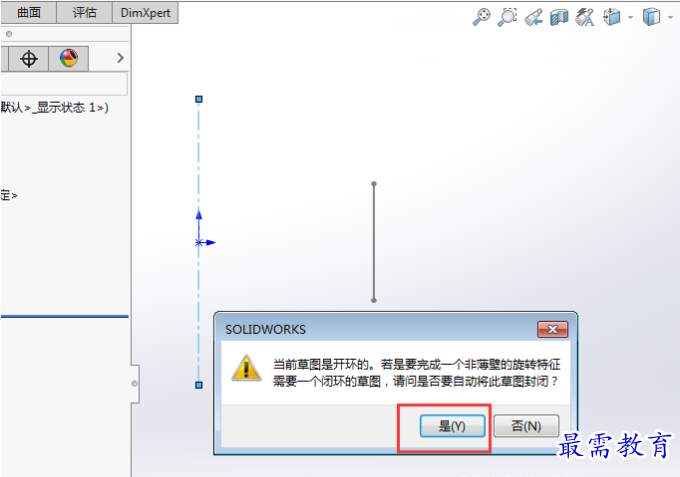Open the Dynamic Annotation Views icon
The image size is (680, 477).
(585, 17)
